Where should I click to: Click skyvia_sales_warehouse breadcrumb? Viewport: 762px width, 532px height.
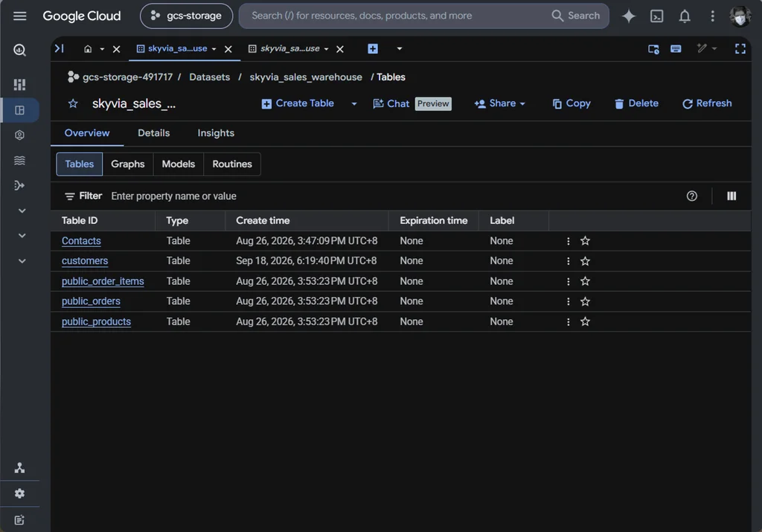coord(306,77)
